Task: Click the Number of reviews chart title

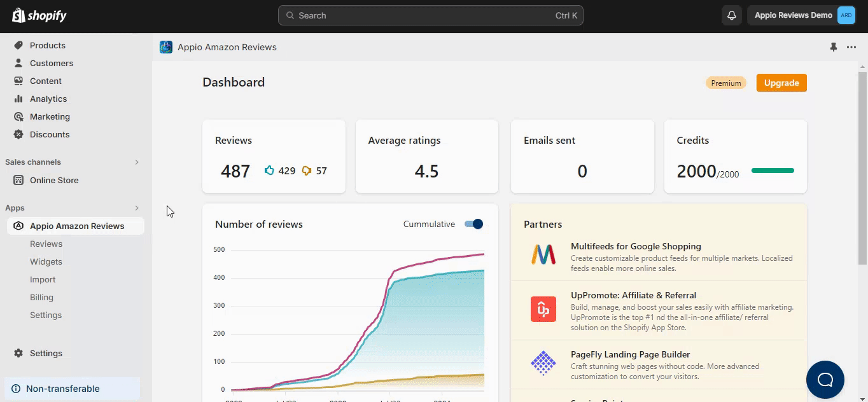Action: click(259, 224)
